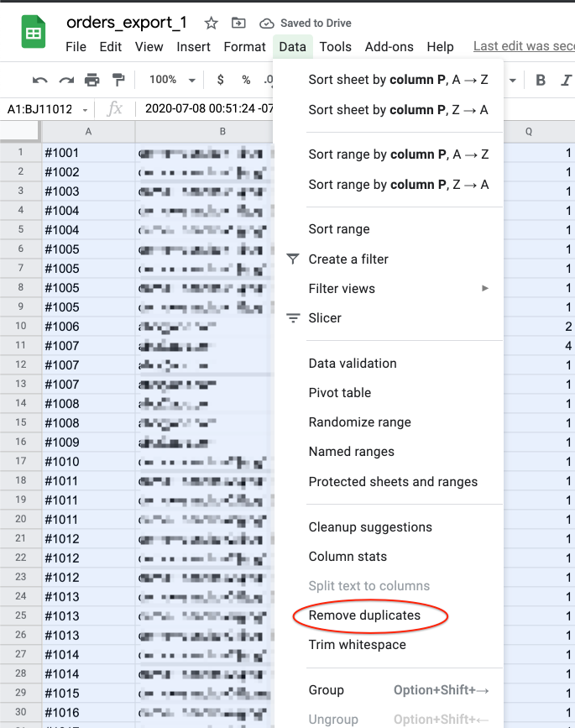
Task: Open the Edit menu
Action: pyautogui.click(x=111, y=47)
